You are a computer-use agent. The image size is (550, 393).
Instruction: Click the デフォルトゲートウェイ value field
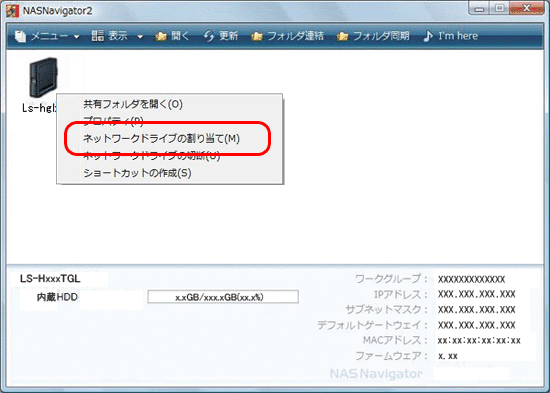tap(477, 325)
